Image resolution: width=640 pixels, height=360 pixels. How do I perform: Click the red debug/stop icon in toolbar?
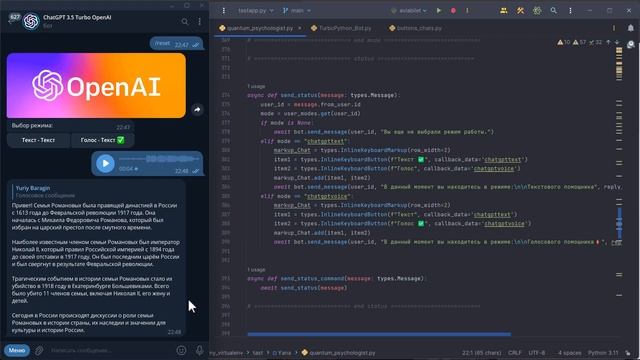point(453,11)
